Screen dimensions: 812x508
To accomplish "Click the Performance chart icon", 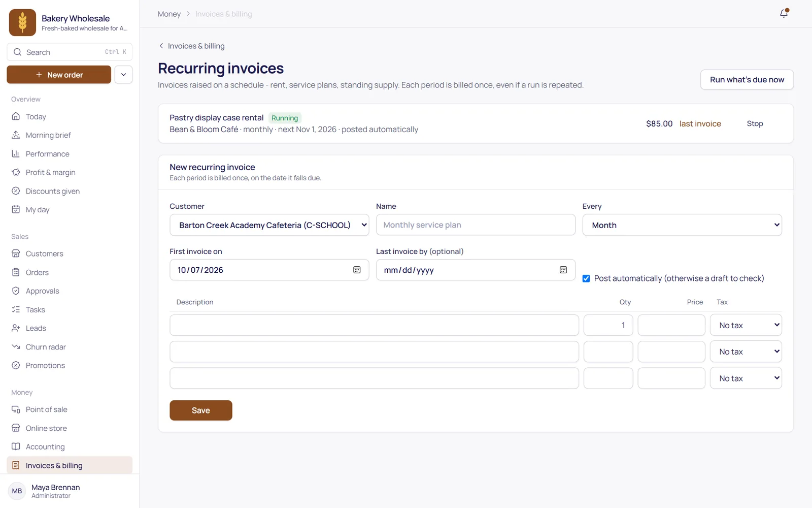I will click(x=16, y=153).
